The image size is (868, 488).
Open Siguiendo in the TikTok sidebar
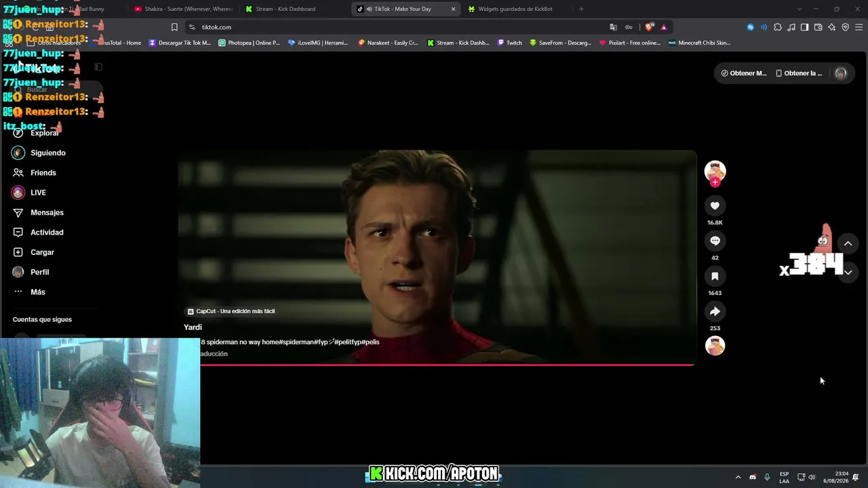(47, 153)
